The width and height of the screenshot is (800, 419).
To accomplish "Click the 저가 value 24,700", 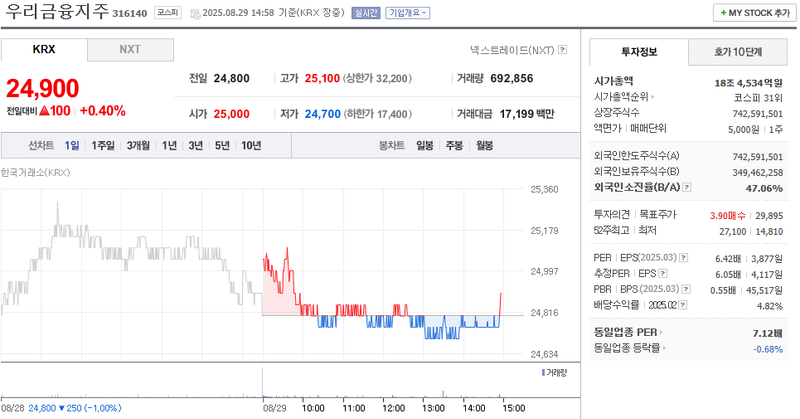I will (x=322, y=114).
